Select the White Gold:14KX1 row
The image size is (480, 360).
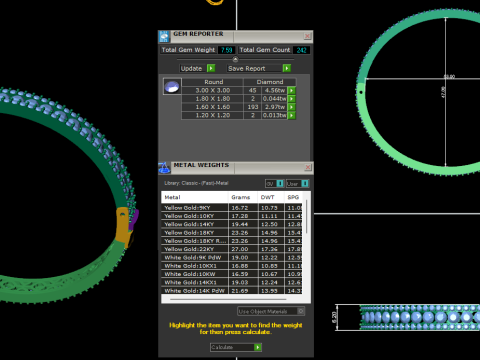(x=232, y=283)
